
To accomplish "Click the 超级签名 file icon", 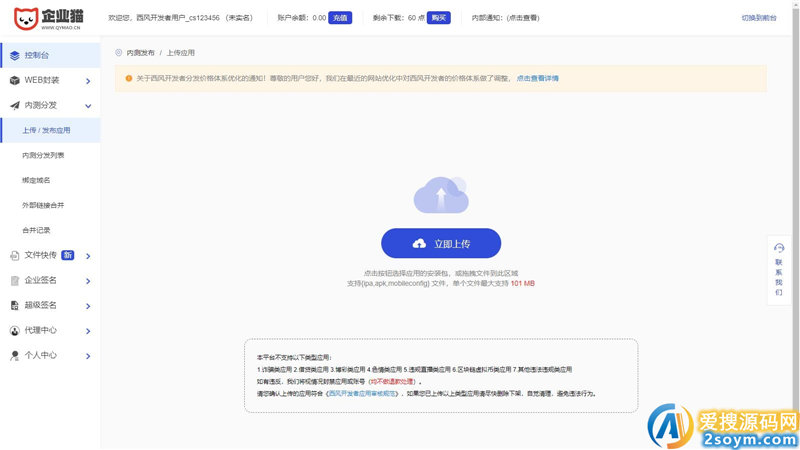I will pos(14,305).
